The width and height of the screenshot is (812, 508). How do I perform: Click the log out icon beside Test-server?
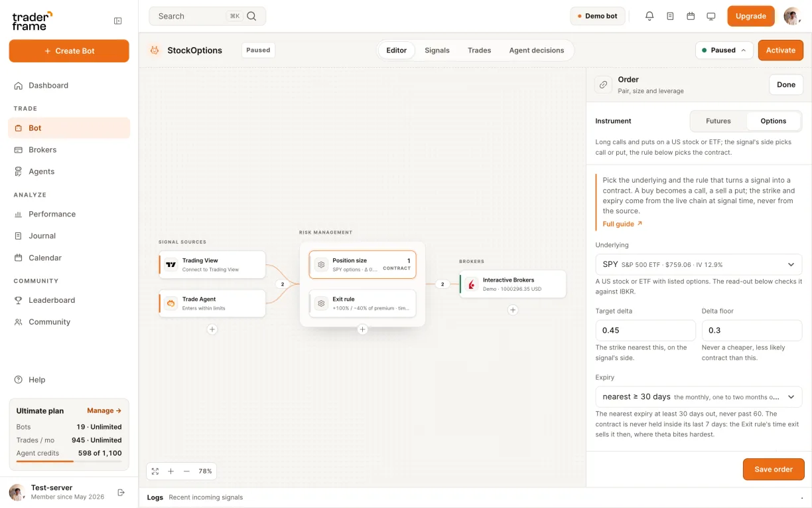(121, 492)
